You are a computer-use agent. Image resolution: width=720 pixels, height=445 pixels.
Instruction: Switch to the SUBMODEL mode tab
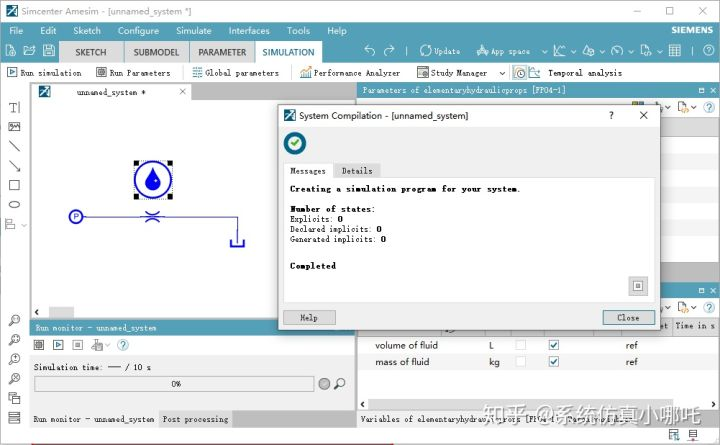(156, 52)
